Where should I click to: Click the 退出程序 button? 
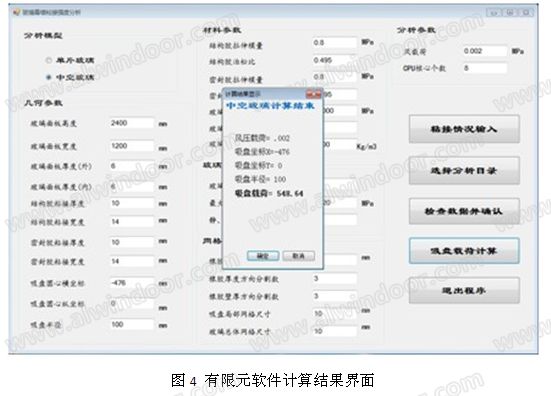point(464,291)
